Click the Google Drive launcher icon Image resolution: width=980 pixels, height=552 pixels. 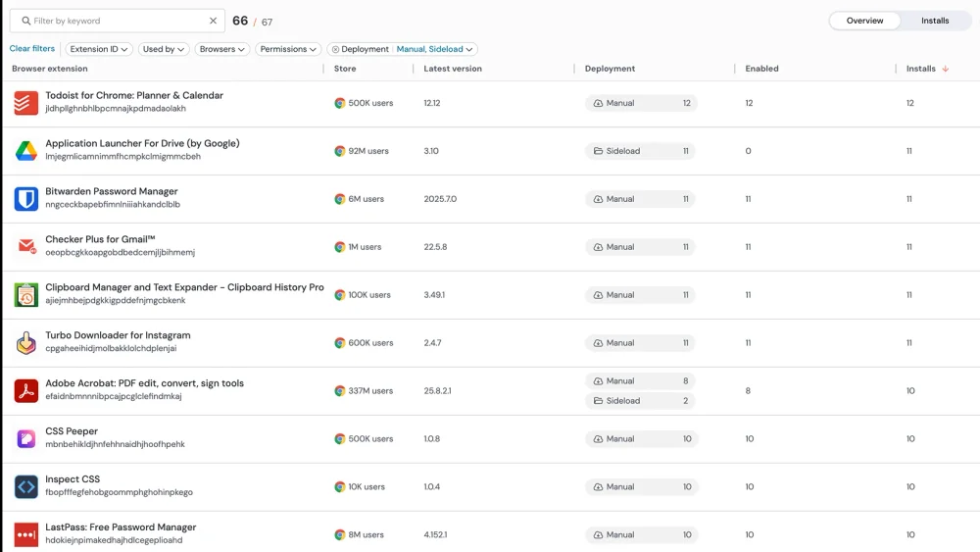[x=26, y=151]
